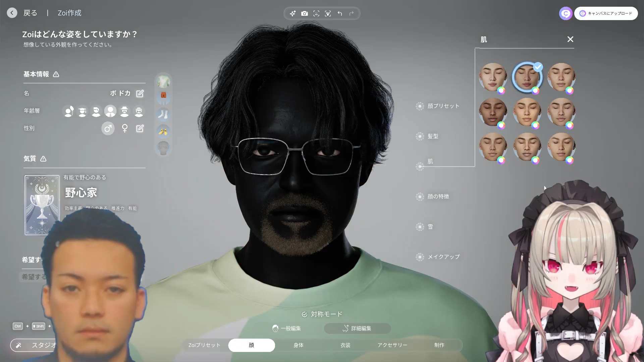Image resolution: width=644 pixels, height=362 pixels.
Task: Click the sparkle AI generate icon
Action: [293, 13]
